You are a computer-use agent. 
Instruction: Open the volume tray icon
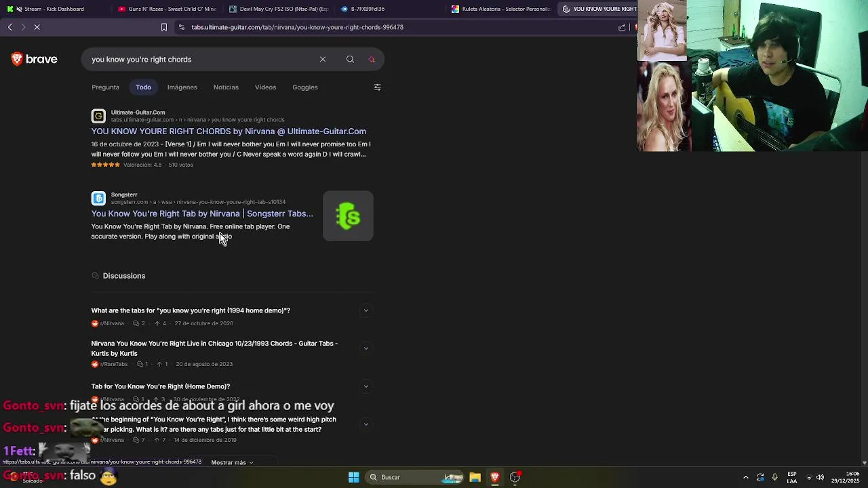click(820, 478)
